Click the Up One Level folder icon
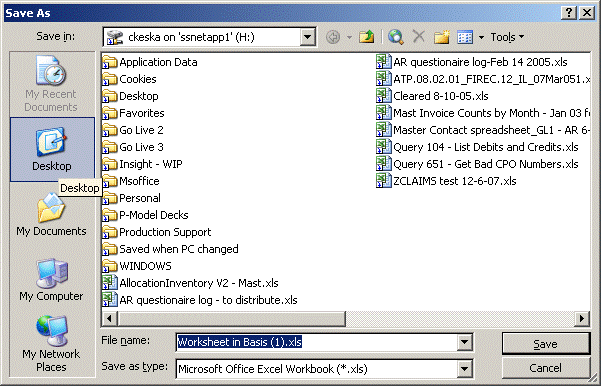 point(366,37)
